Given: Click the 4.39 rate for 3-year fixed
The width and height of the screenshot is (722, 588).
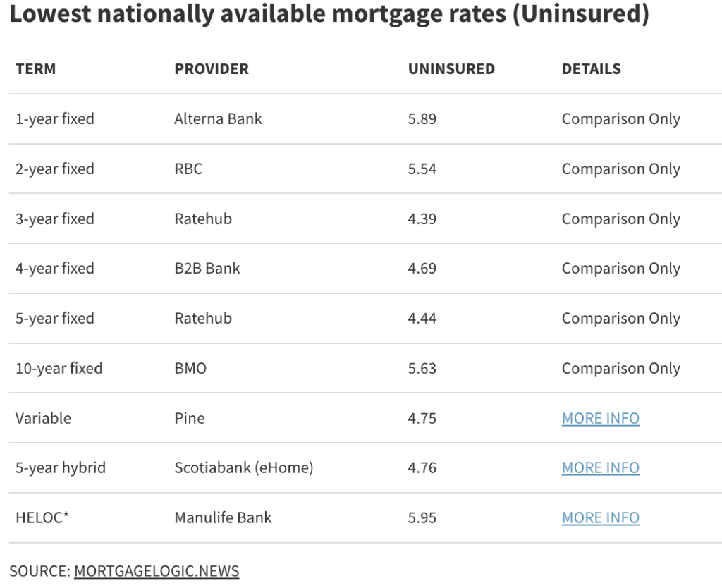Looking at the screenshot, I should click(422, 219).
